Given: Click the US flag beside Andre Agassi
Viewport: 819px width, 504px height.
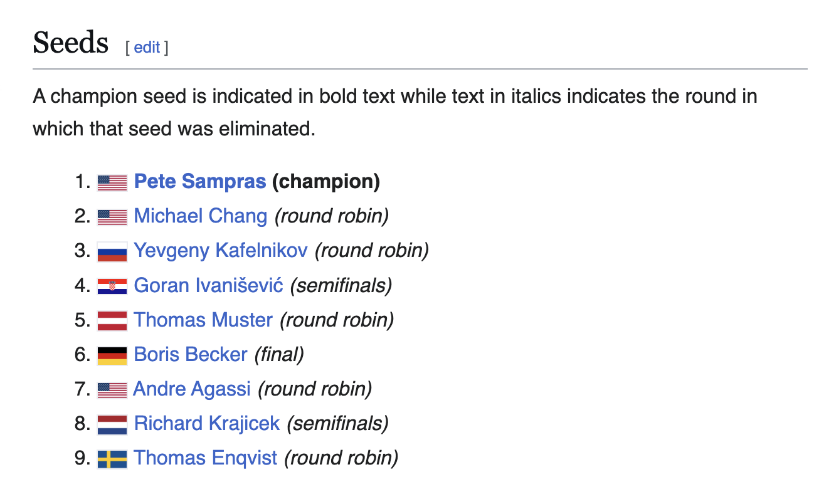Looking at the screenshot, I should [112, 389].
